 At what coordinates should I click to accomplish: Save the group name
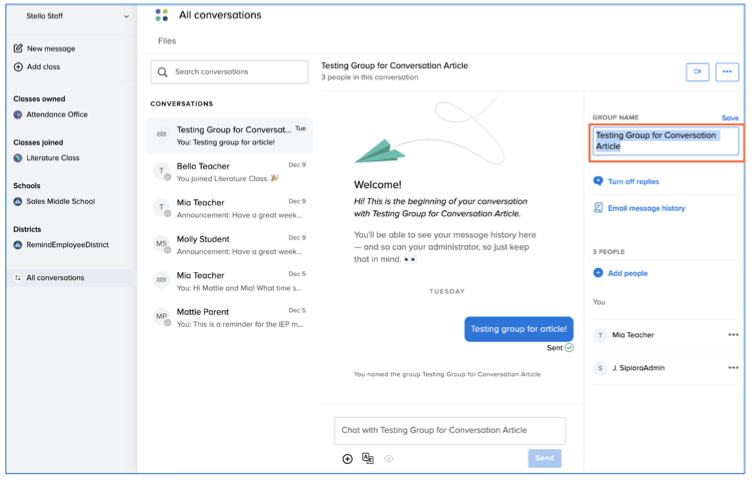730,118
